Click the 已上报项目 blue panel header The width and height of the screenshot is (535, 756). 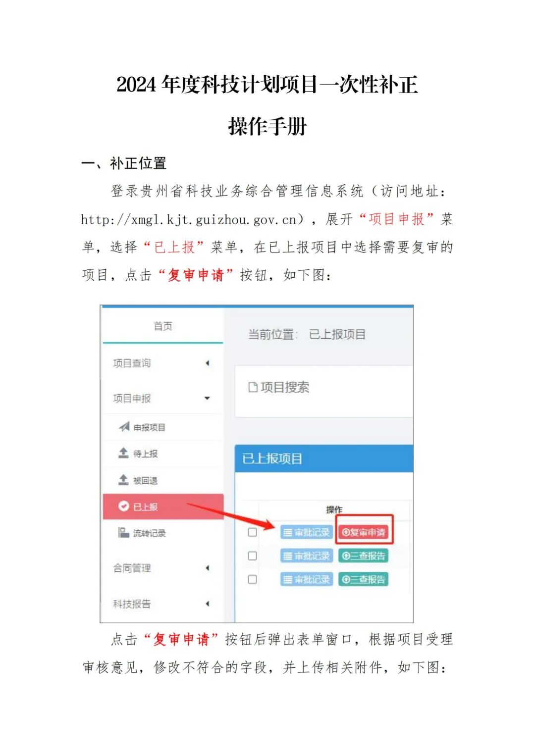click(324, 458)
